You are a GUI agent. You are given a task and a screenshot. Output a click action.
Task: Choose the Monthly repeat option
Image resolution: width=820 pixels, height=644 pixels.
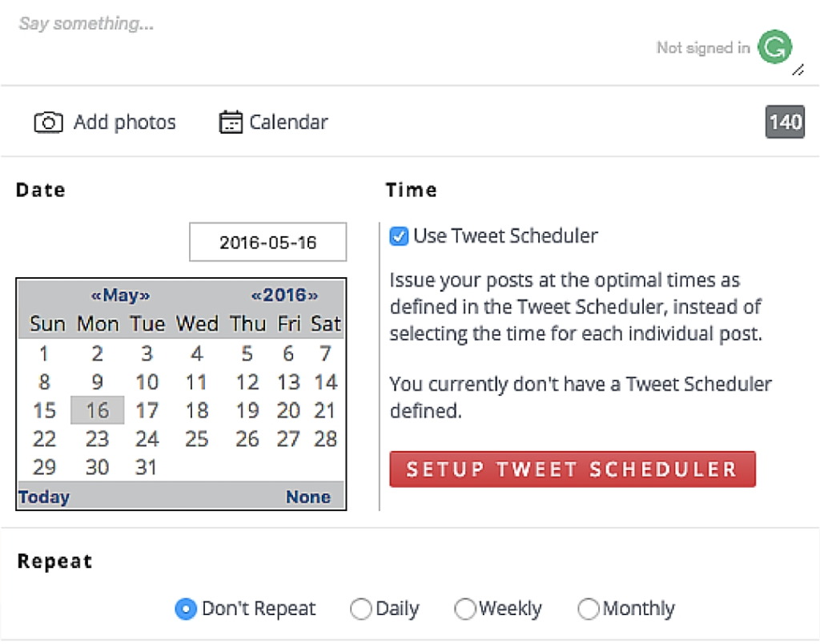[x=589, y=609]
